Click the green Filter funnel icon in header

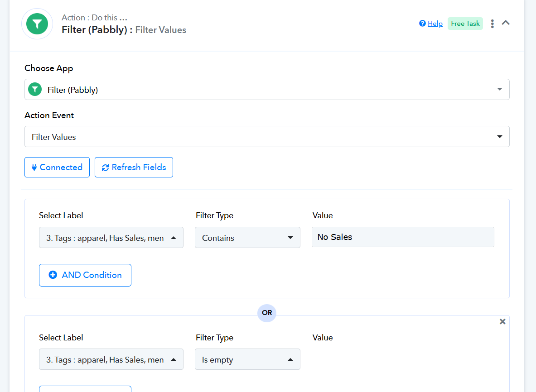tap(37, 24)
